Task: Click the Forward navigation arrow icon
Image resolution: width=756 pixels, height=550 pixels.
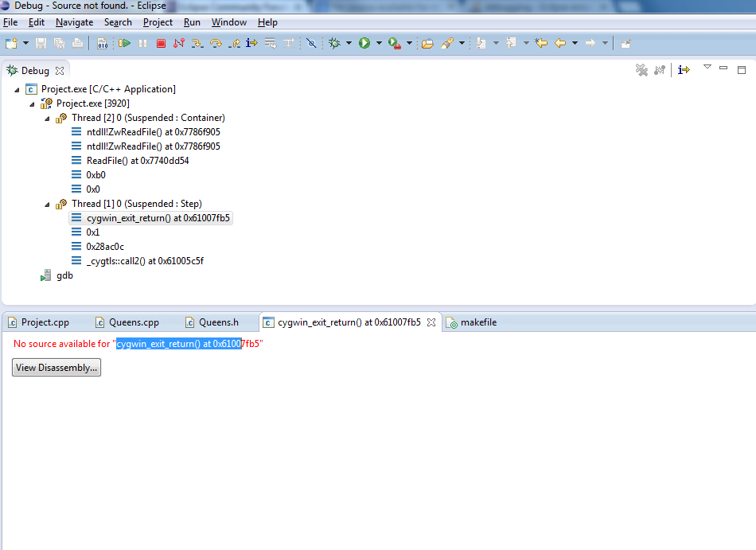Action: [590, 44]
